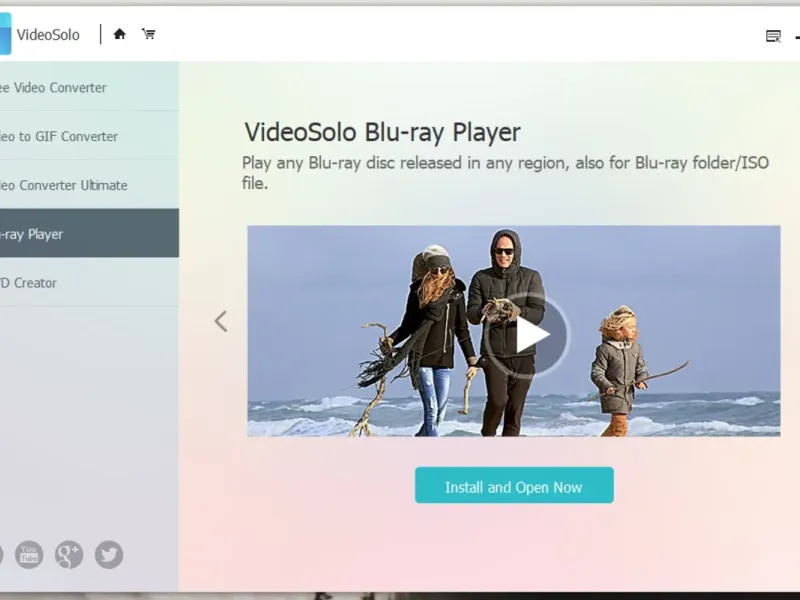Click the VideoSolo logo text
Image resolution: width=800 pixels, height=600 pixels.
[48, 35]
